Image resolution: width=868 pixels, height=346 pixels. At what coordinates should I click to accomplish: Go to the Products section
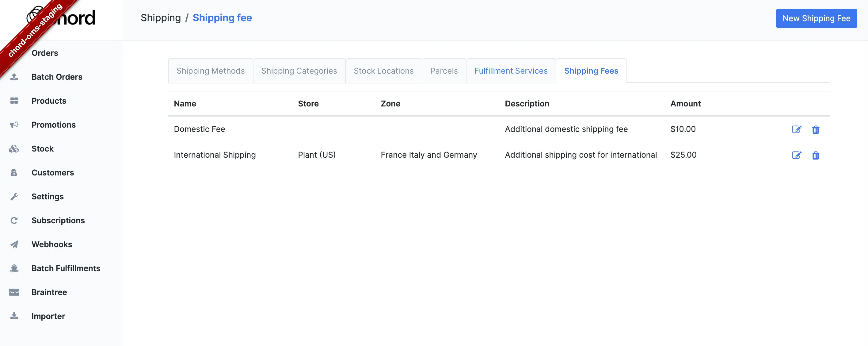49,101
